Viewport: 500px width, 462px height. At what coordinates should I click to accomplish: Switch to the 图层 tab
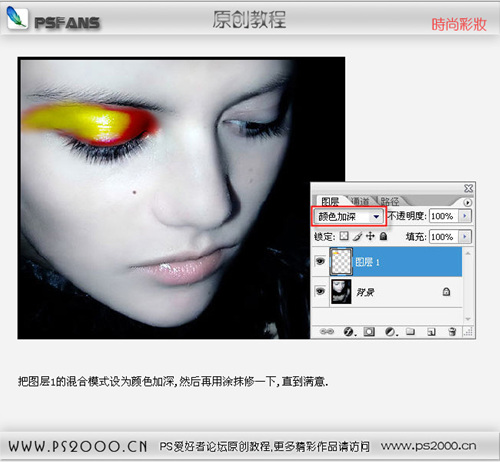[x=330, y=201]
